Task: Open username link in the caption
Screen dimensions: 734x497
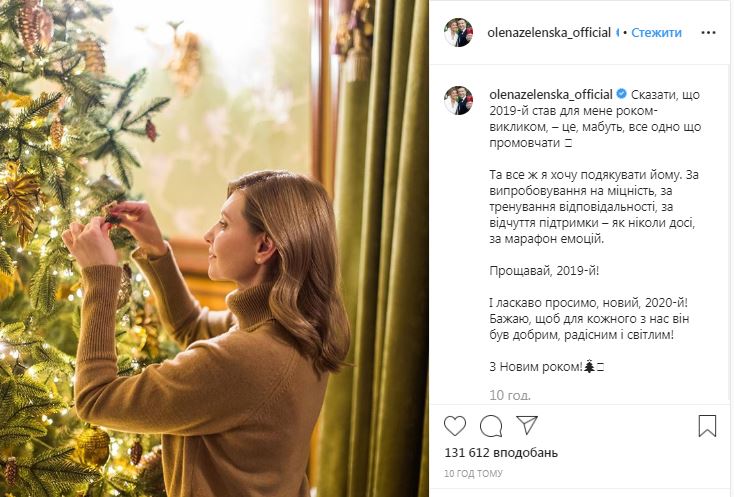Action: 550,95
